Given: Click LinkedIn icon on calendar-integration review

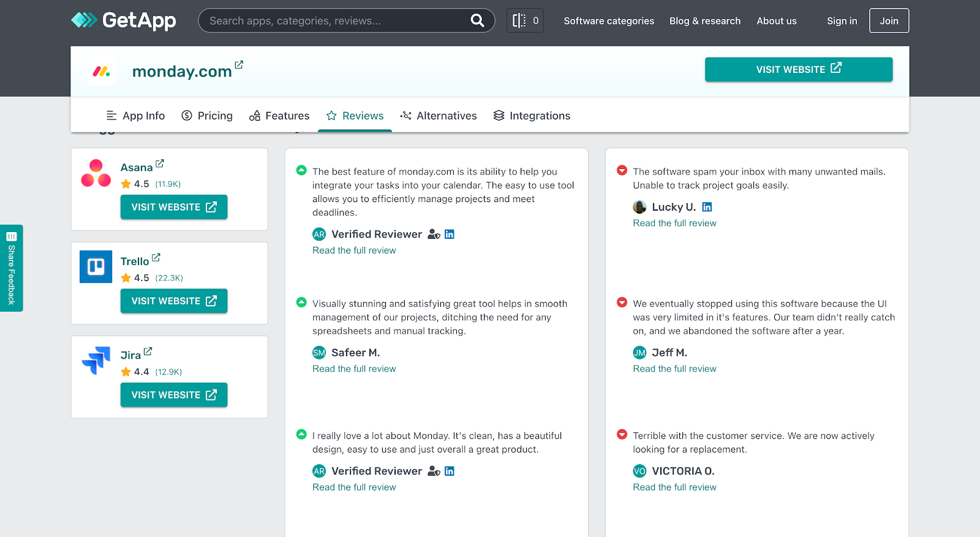Looking at the screenshot, I should [x=450, y=234].
